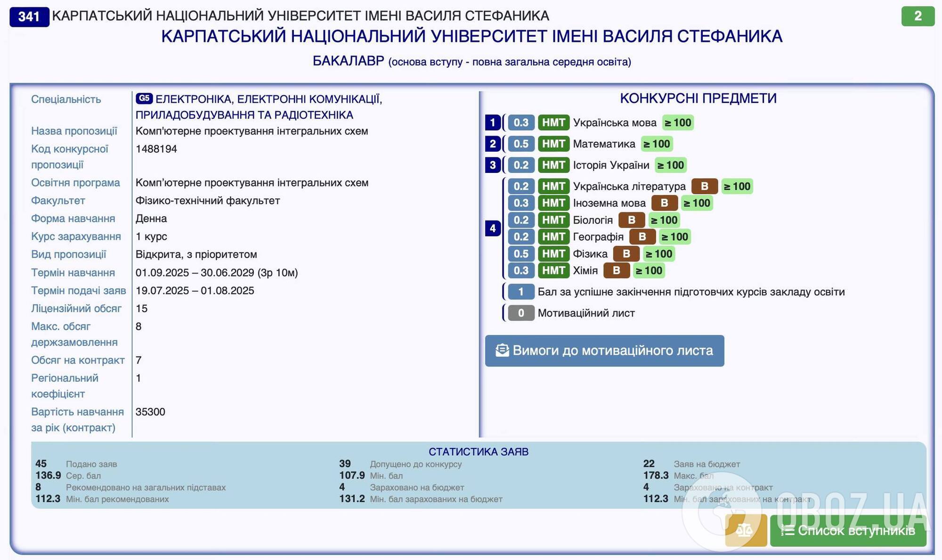Click subject group badge number 3
The height and width of the screenshot is (560, 942).
[x=493, y=165]
